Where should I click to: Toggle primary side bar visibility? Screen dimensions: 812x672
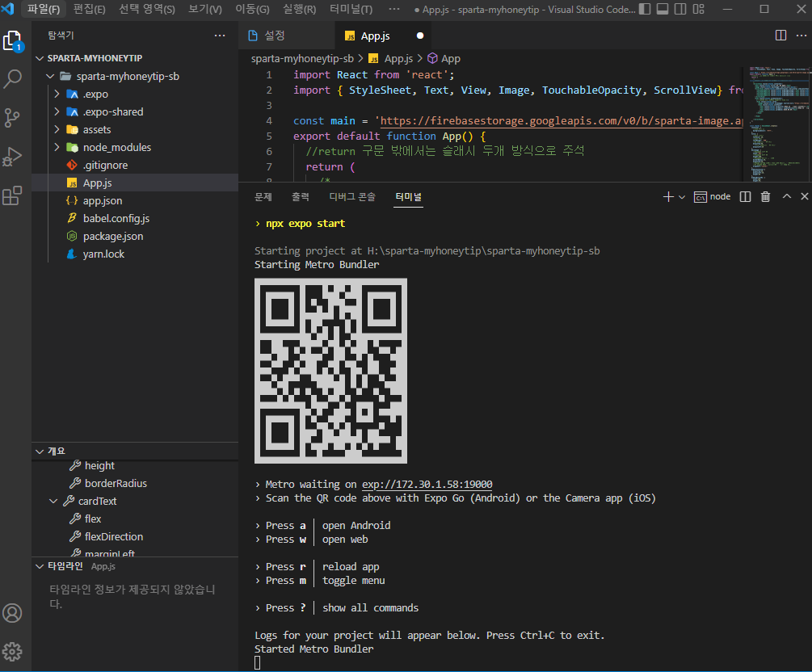645,9
